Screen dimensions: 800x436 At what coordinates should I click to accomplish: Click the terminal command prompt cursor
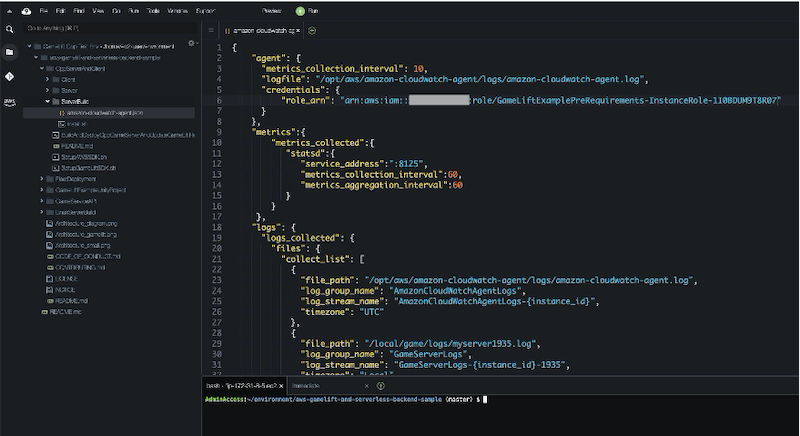pyautogui.click(x=485, y=400)
